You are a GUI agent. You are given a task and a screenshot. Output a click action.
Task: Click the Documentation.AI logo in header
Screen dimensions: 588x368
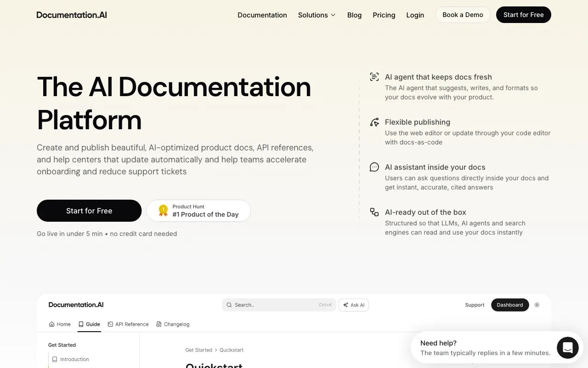click(x=72, y=15)
